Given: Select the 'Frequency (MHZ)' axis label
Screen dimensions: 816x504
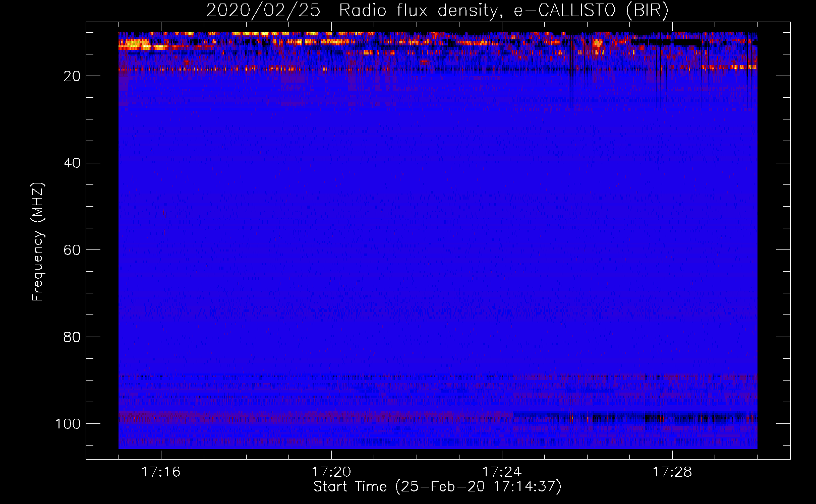Looking at the screenshot, I should click(x=38, y=242).
